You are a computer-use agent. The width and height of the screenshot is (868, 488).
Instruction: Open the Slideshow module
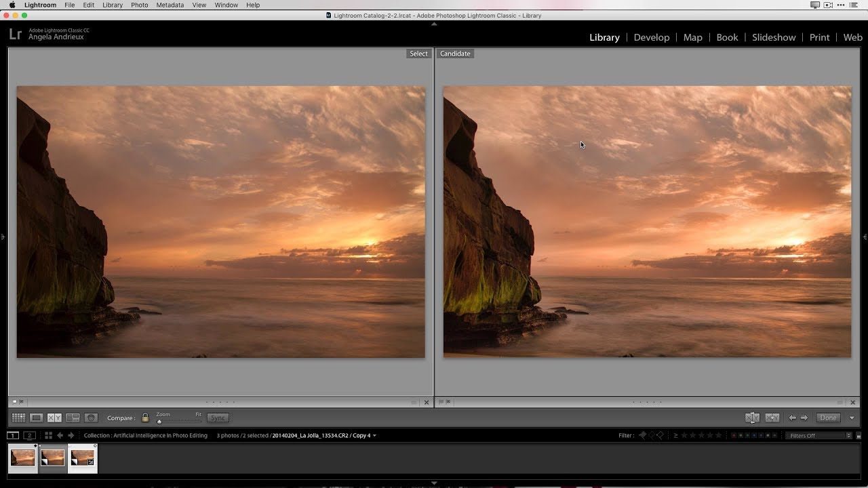774,37
